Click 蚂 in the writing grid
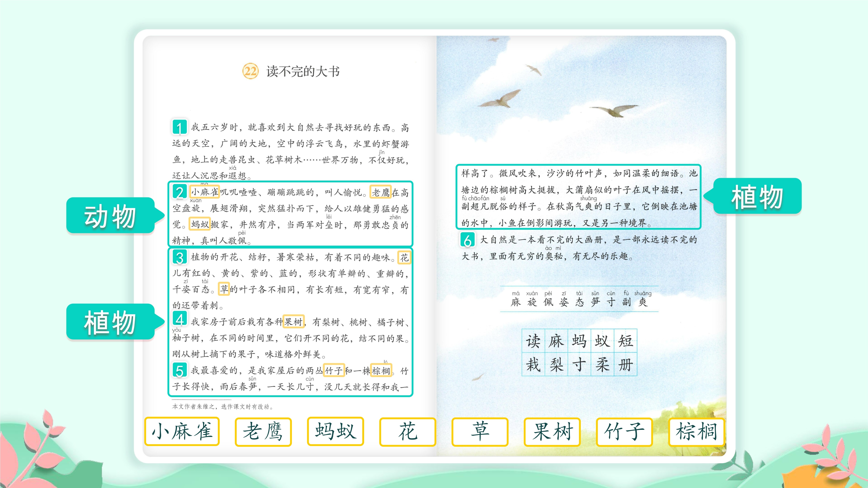Screen dimensions: 868x488 [580, 341]
